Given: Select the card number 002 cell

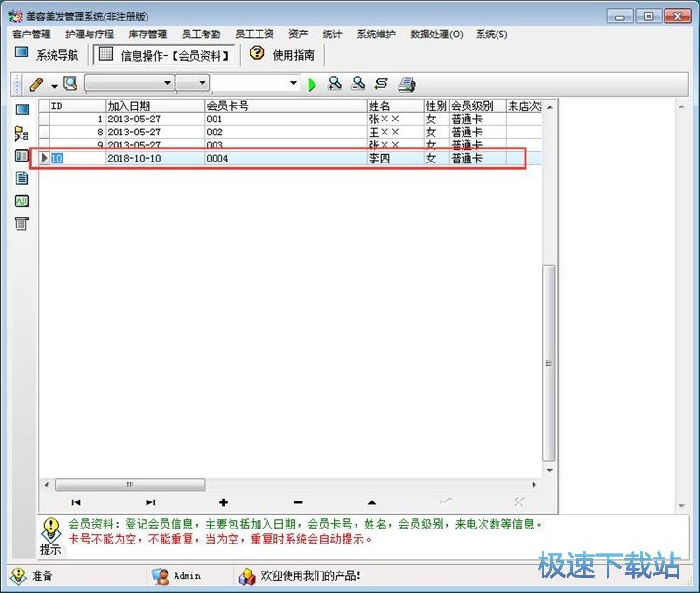Looking at the screenshot, I should [x=286, y=133].
